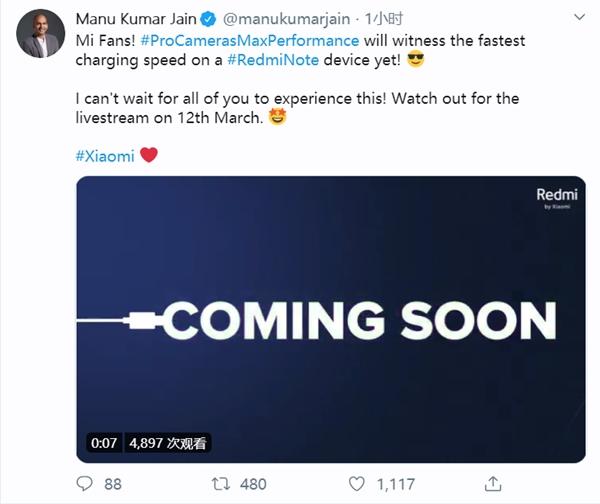This screenshot has width=600, height=504.
Task: Click the red heart emoji
Action: [x=149, y=155]
